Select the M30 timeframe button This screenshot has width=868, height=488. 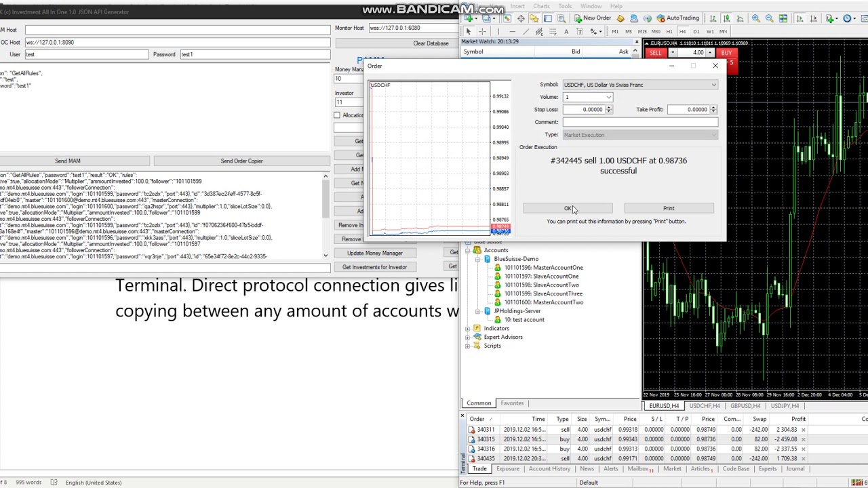point(656,32)
